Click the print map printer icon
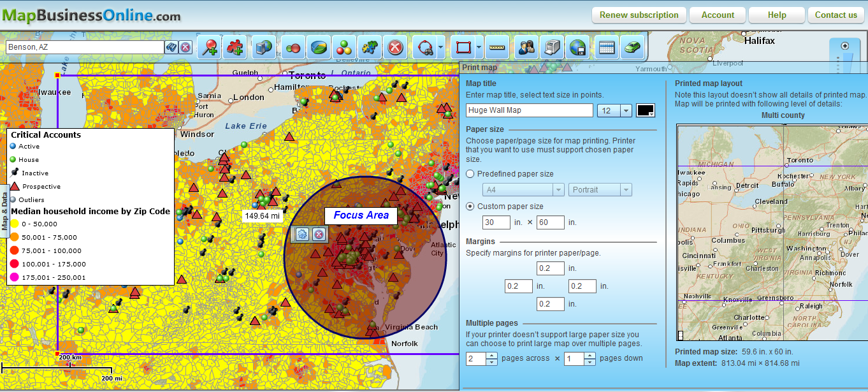The image size is (868, 392). (x=551, y=47)
